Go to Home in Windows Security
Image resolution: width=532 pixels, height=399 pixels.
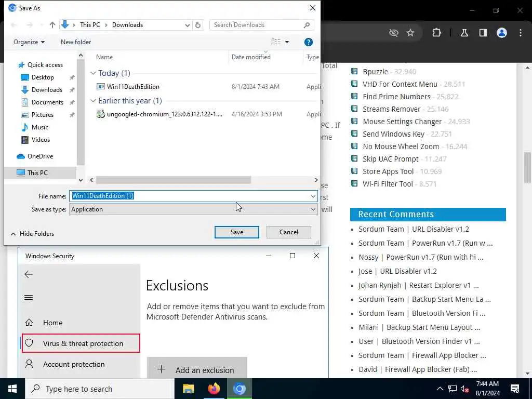click(x=52, y=323)
